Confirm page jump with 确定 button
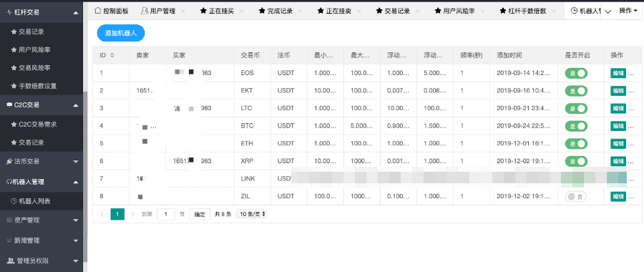 [x=200, y=214]
